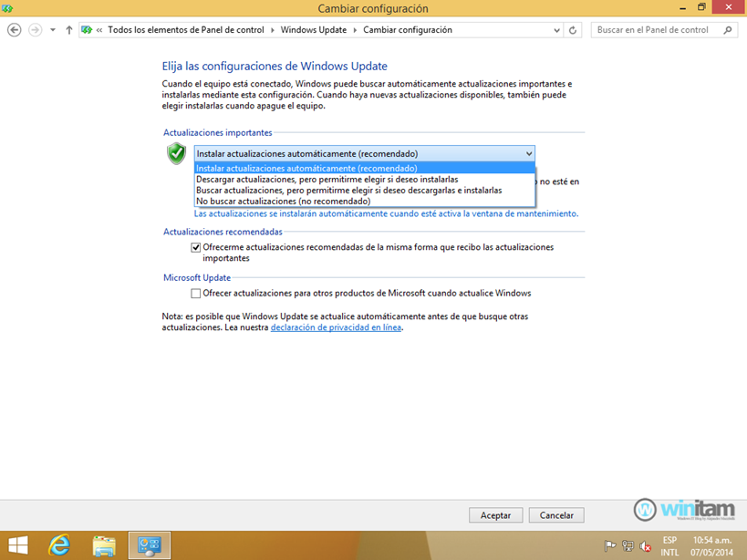Open the address bar history dropdown
The image size is (747, 560).
[555, 29]
